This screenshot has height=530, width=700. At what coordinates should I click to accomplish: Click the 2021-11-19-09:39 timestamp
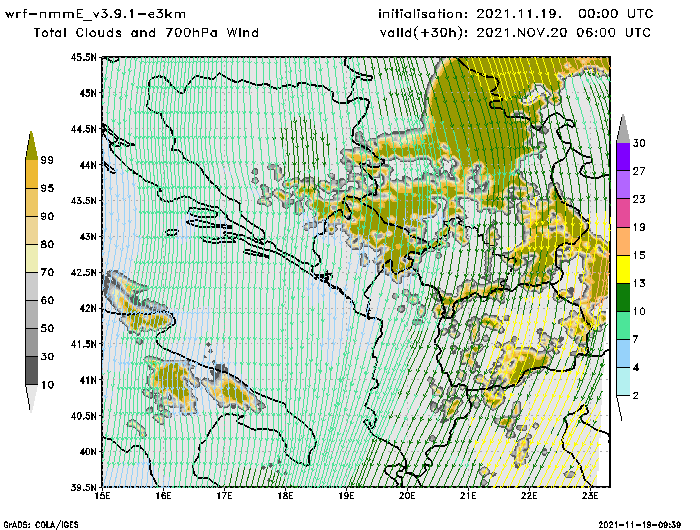(x=640, y=525)
